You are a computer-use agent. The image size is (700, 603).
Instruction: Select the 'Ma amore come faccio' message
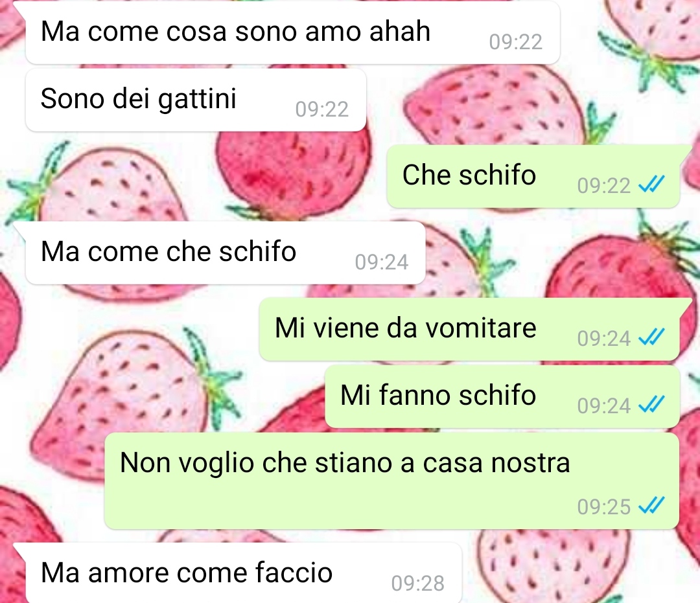[243, 573]
